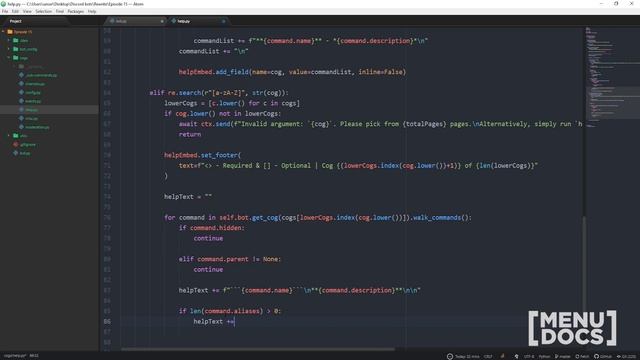The height and width of the screenshot is (360, 640).
Task: Click 'elif command.parent != None:' line
Action: point(230,259)
